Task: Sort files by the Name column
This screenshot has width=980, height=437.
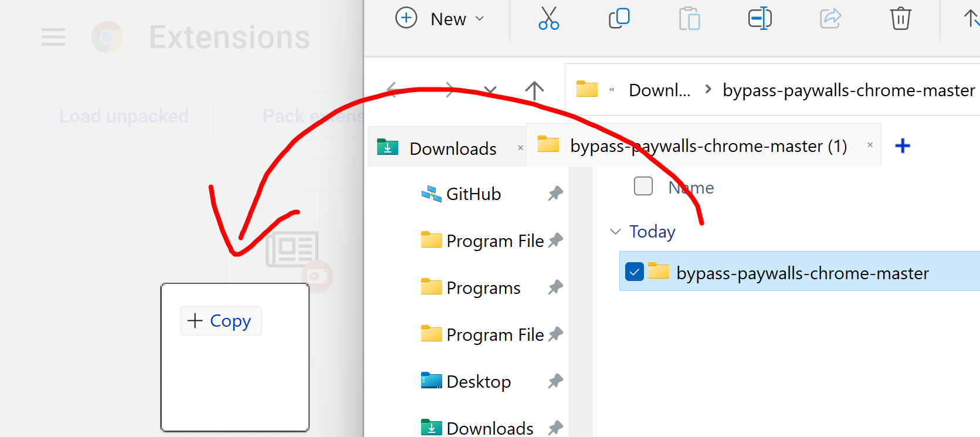Action: click(691, 188)
